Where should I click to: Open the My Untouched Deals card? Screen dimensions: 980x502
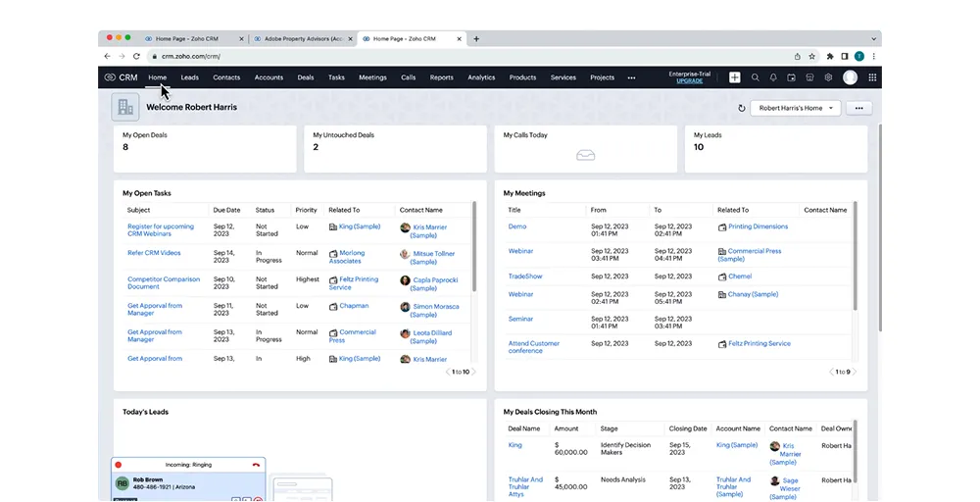395,149
